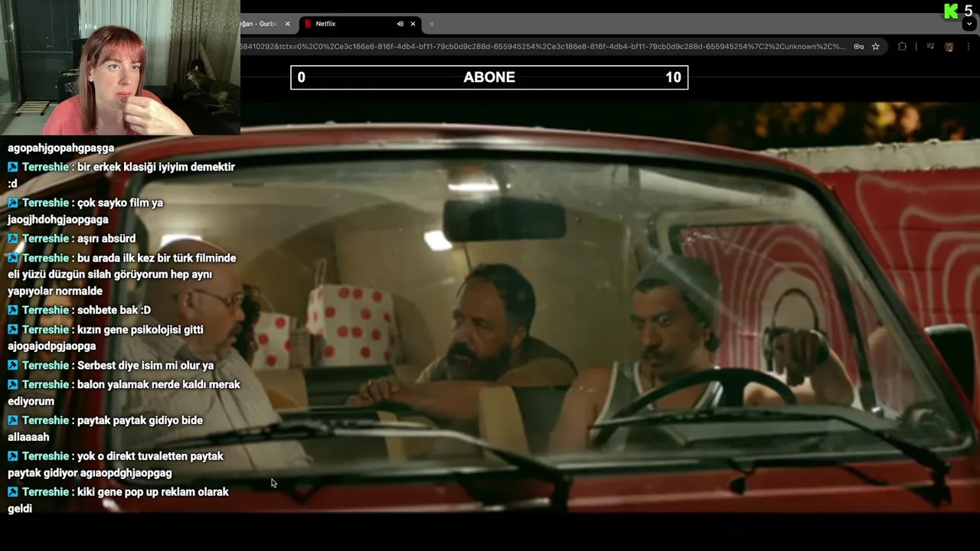Click the Netflix favicon on the tab
Image resolution: width=980 pixels, height=551 pixels.
308,24
